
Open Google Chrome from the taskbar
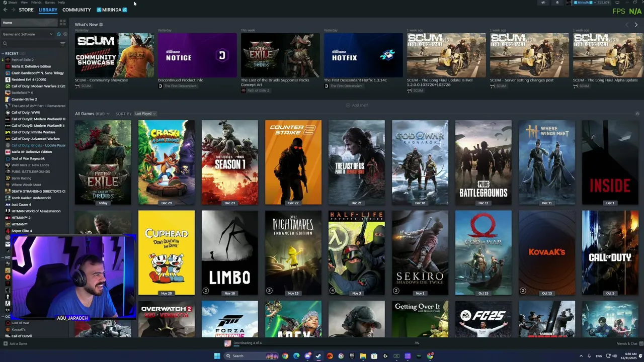[x=285, y=356]
